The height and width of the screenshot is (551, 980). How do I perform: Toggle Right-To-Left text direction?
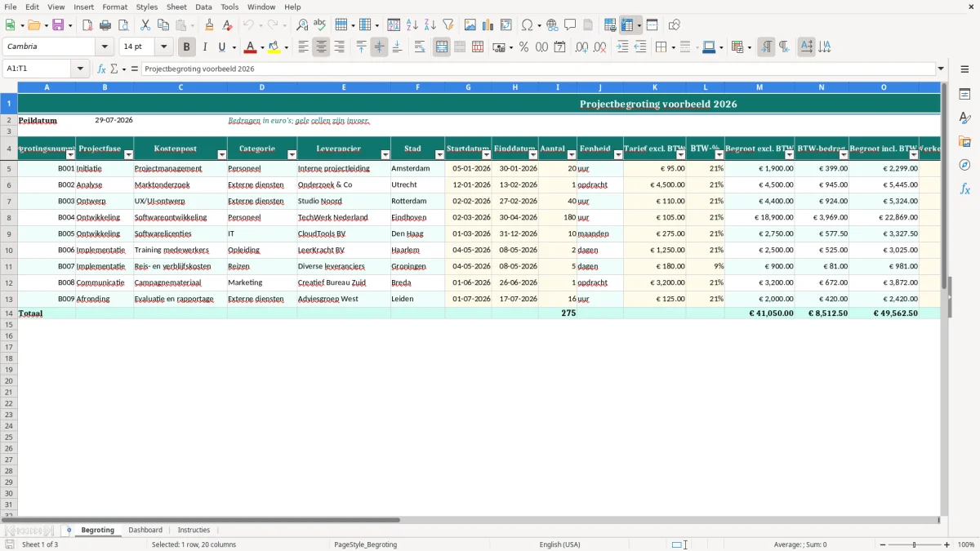click(784, 47)
